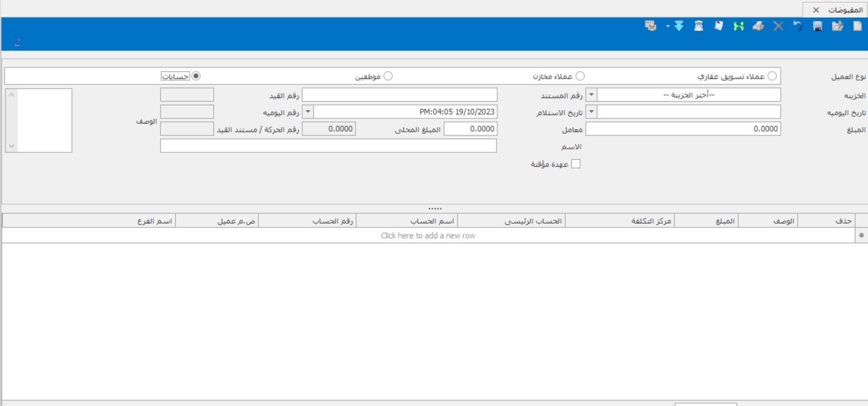Open the تاريخ الاستلام date dropdown arrow
Image resolution: width=868 pixels, height=406 pixels.
[308, 112]
